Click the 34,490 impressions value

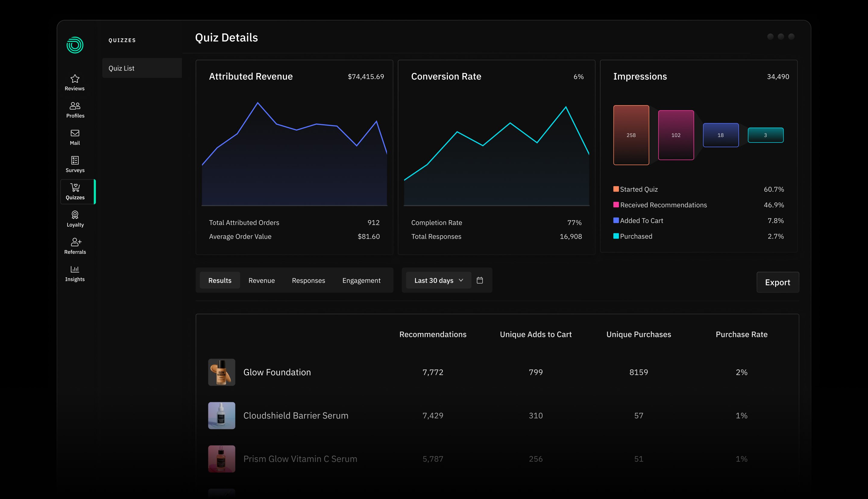pos(778,77)
